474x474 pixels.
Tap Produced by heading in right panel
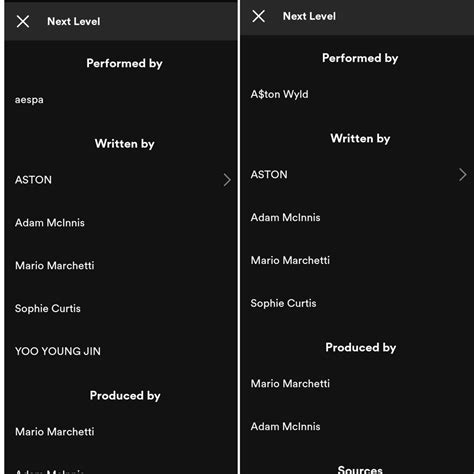pyautogui.click(x=361, y=348)
